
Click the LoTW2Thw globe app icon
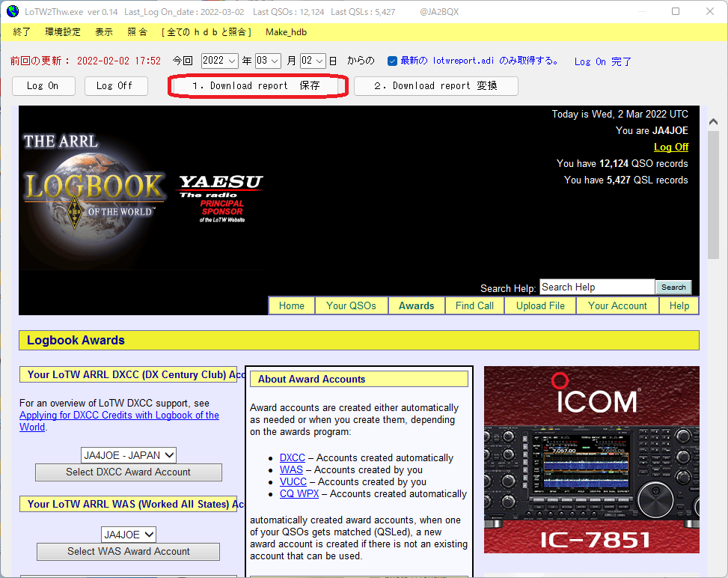[13, 12]
